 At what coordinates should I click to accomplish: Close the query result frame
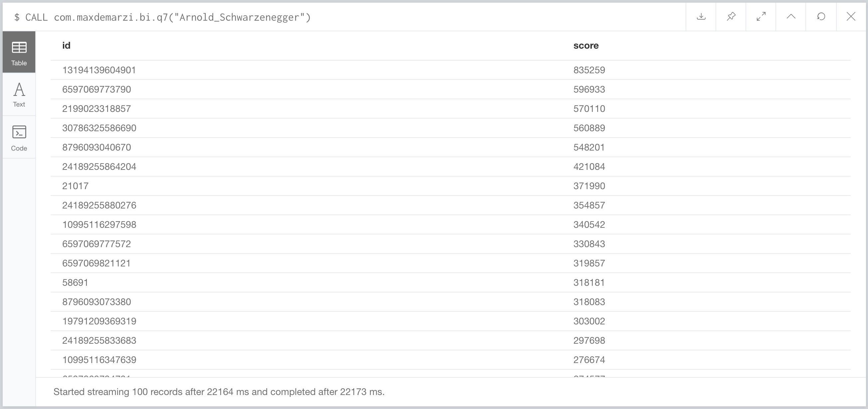click(851, 17)
